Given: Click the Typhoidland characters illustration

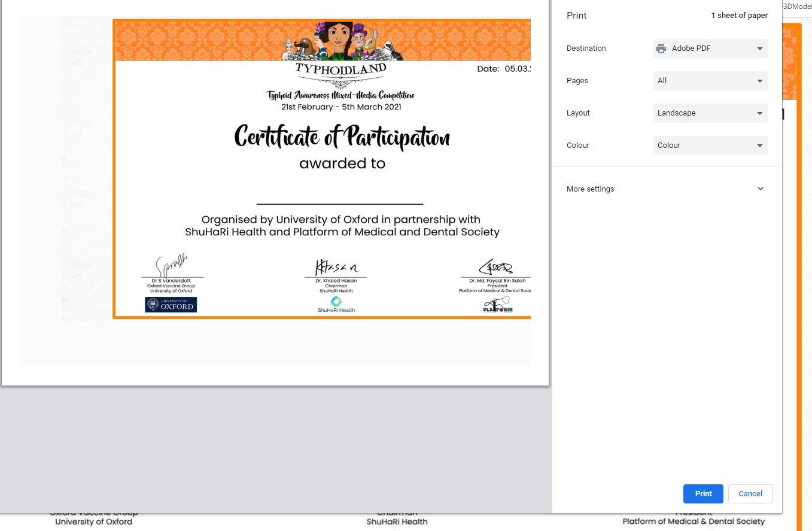Looking at the screenshot, I should [x=342, y=41].
